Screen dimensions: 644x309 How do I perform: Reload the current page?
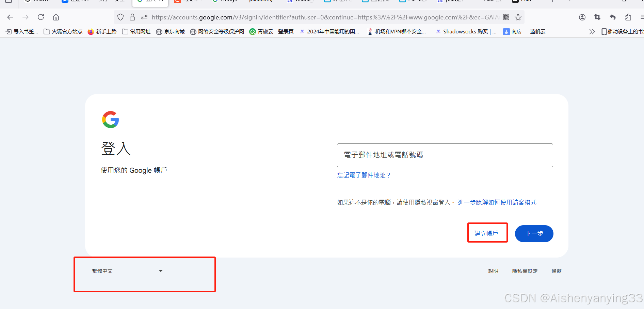[x=41, y=17]
